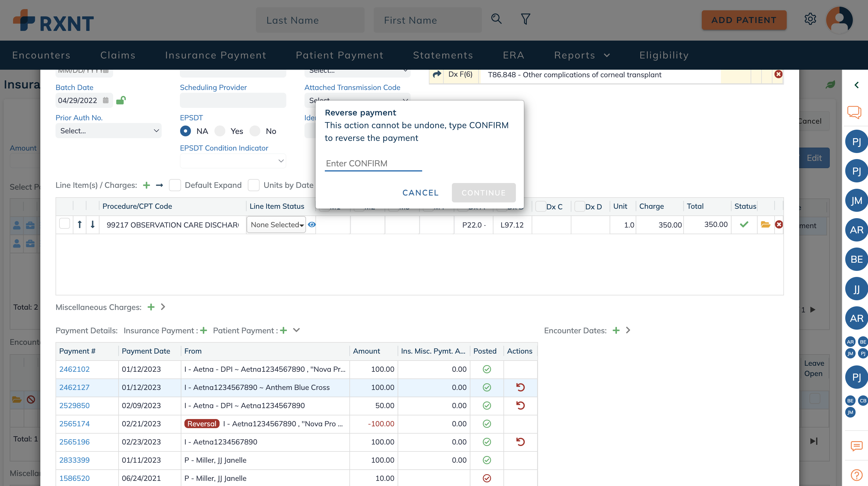Click the Enter CONFIRM text field
868x486 pixels.
(x=373, y=164)
